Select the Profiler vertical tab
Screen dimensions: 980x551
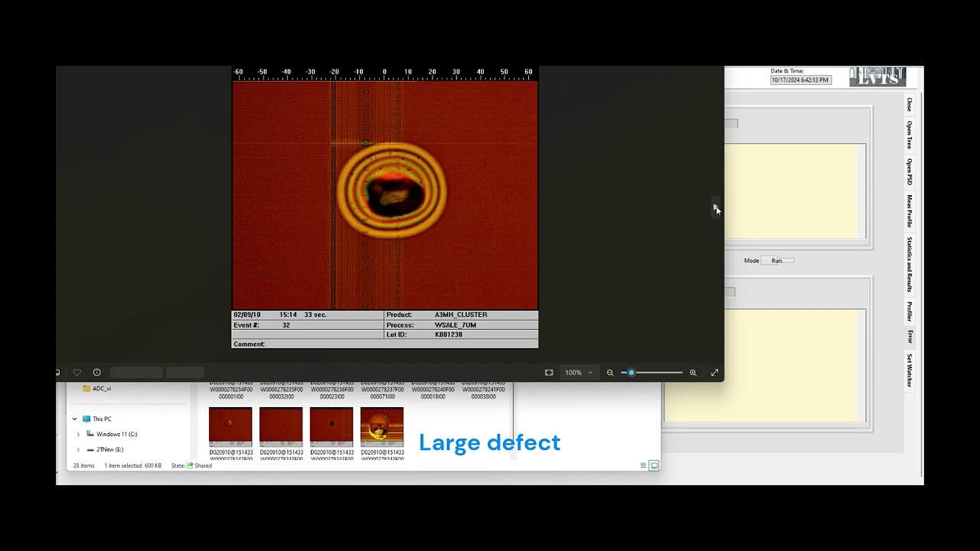910,311
